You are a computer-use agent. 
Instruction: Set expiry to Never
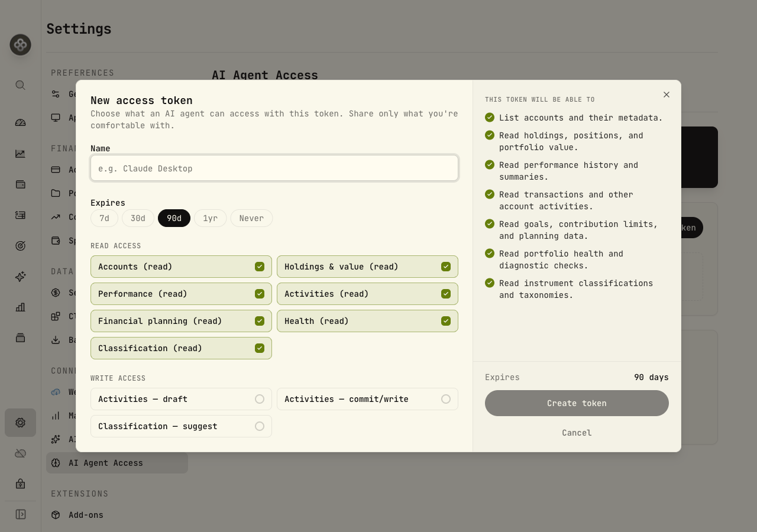point(251,218)
